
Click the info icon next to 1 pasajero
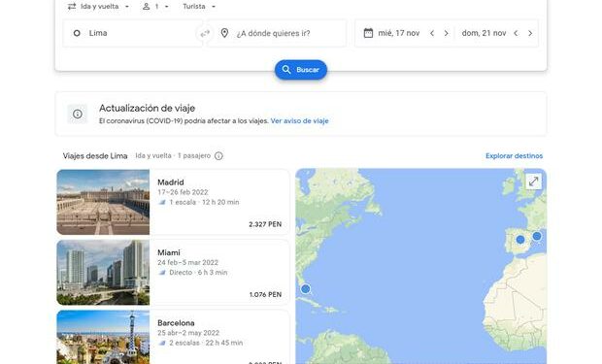tap(218, 156)
